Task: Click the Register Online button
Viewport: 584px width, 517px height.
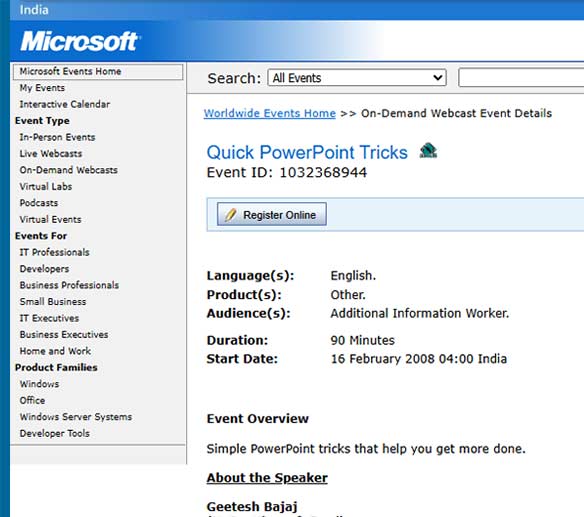Action: [x=272, y=215]
